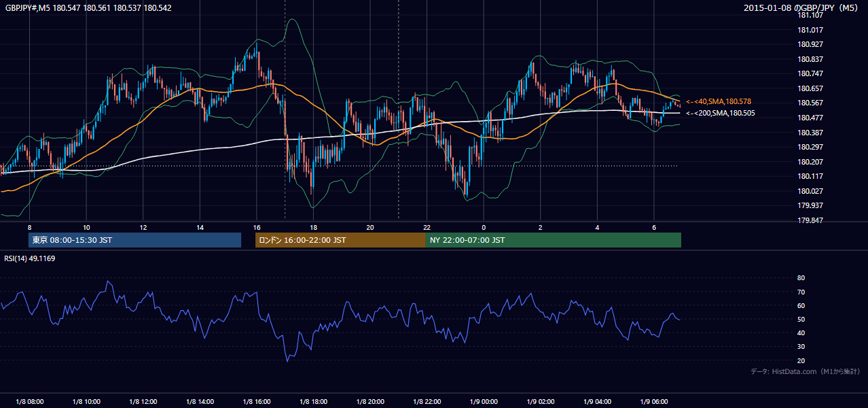Click the RSI scale level 50

(x=801, y=319)
